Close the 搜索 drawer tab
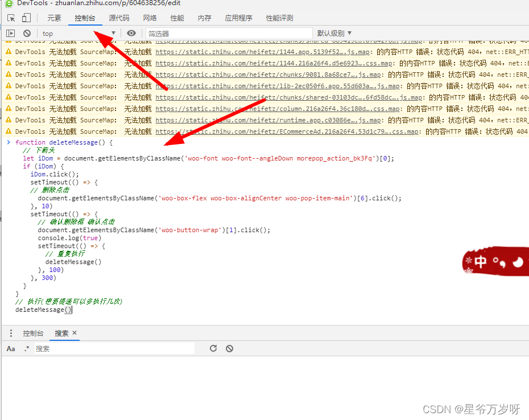The height and width of the screenshot is (420, 529). point(75,333)
